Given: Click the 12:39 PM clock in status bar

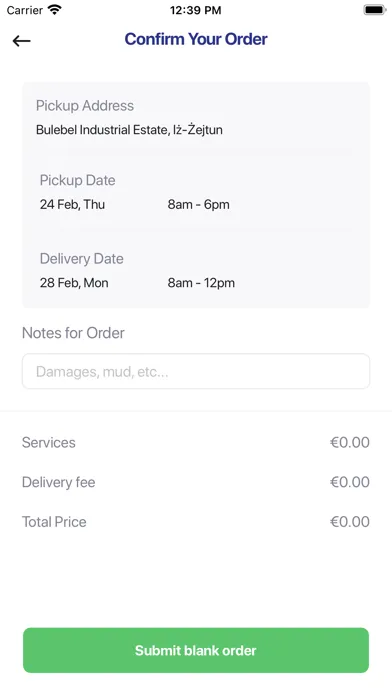Looking at the screenshot, I should pyautogui.click(x=196, y=10).
